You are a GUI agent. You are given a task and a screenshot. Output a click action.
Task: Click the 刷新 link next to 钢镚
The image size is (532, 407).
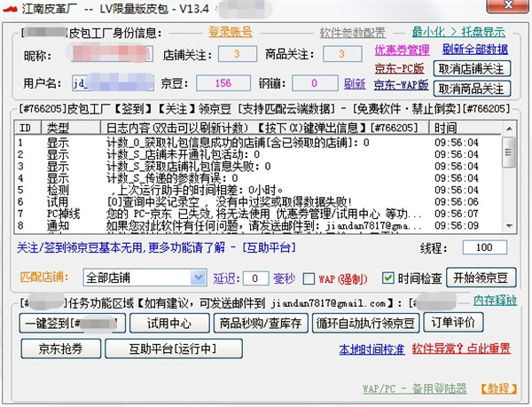tap(355, 83)
